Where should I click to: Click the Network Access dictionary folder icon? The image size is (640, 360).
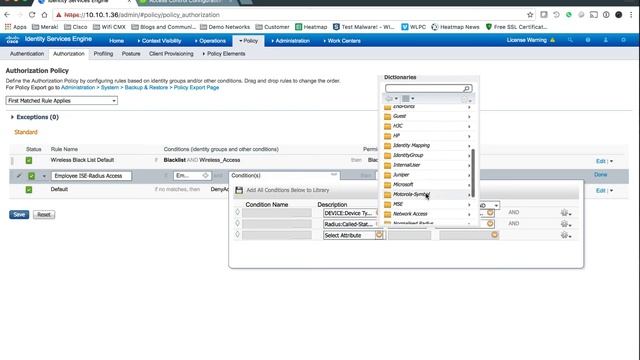point(387,214)
